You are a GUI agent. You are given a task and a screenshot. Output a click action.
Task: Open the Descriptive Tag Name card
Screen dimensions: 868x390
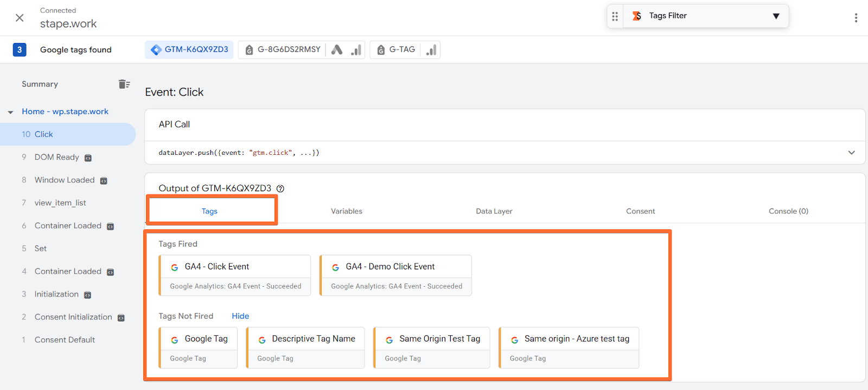click(305, 348)
